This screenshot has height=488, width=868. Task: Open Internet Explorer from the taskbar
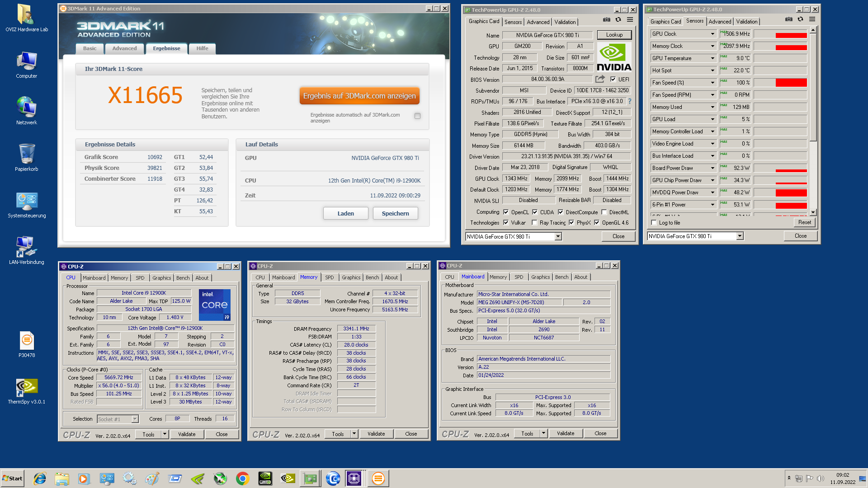[x=40, y=479]
